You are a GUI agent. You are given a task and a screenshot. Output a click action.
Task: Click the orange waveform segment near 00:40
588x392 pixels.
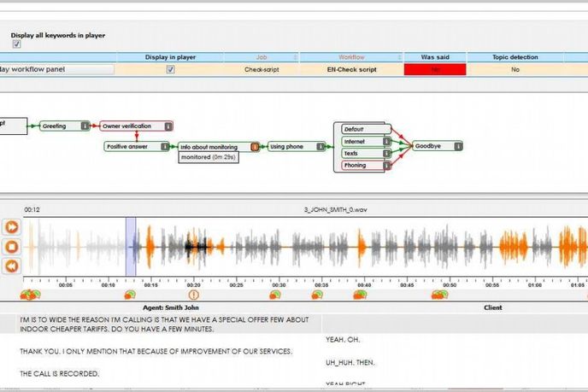[362, 247]
